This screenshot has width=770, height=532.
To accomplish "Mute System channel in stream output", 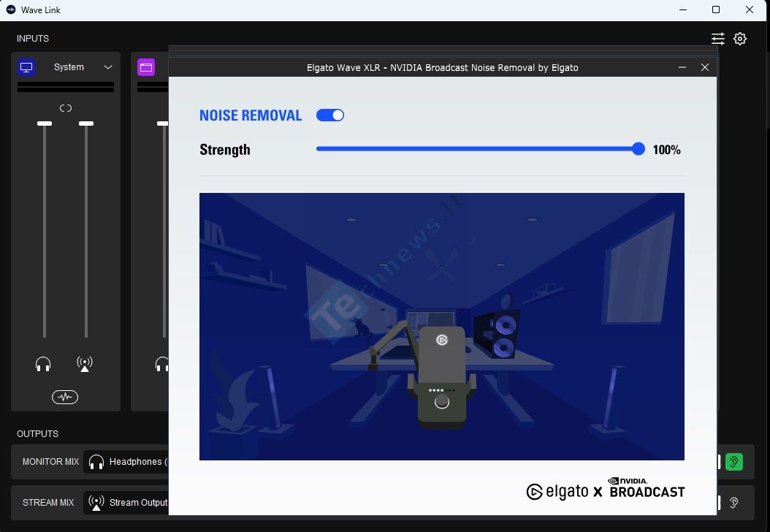I will click(x=85, y=364).
